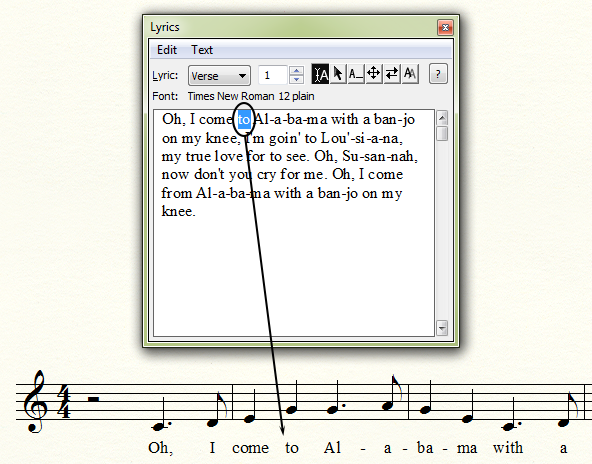Open the Edit menu
The width and height of the screenshot is (592, 464).
click(167, 50)
